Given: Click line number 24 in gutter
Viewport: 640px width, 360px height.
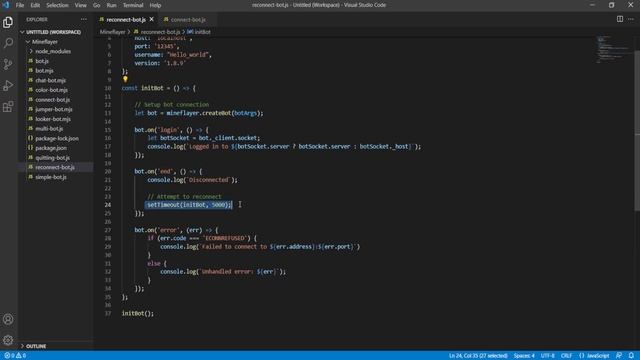Looking at the screenshot, I should (108, 205).
